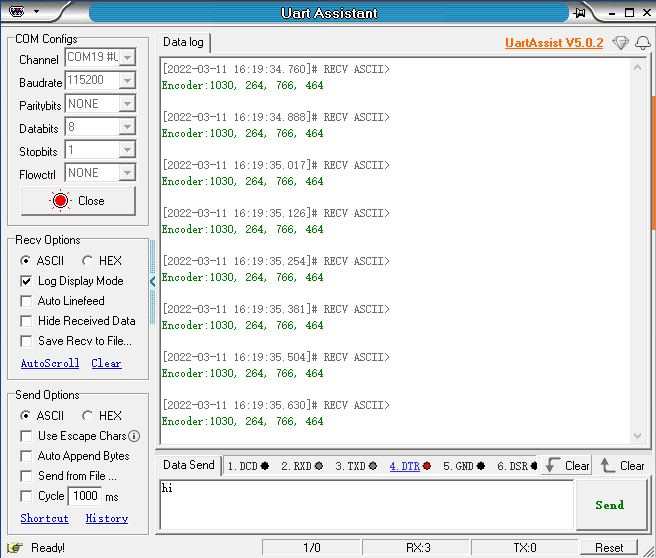This screenshot has height=558, width=656.
Task: Click the data log scroll down arrow
Action: click(x=637, y=436)
